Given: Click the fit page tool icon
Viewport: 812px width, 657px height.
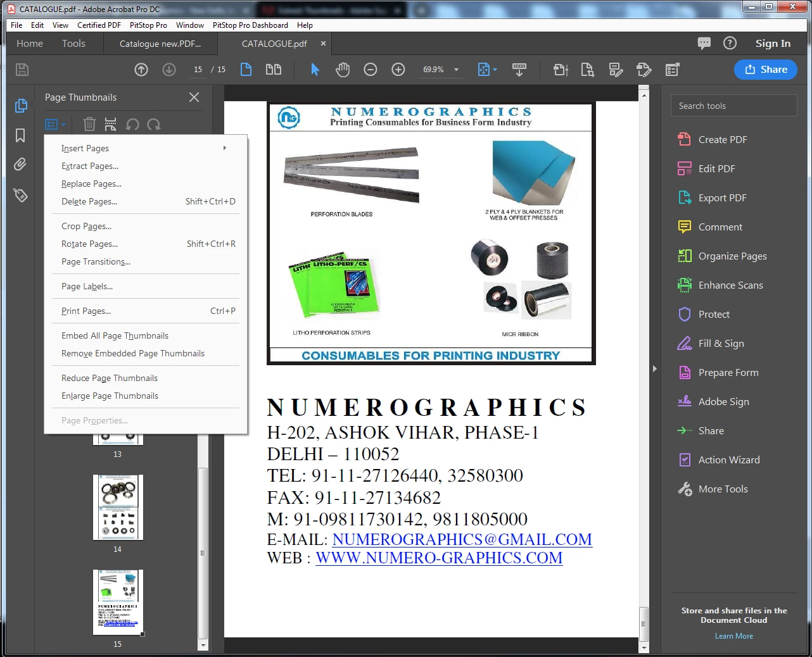Looking at the screenshot, I should (483, 70).
